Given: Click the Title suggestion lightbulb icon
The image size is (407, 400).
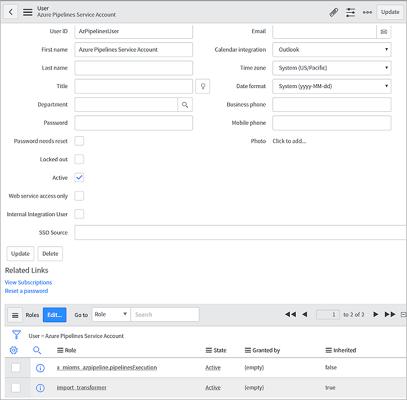Looking at the screenshot, I should click(203, 86).
